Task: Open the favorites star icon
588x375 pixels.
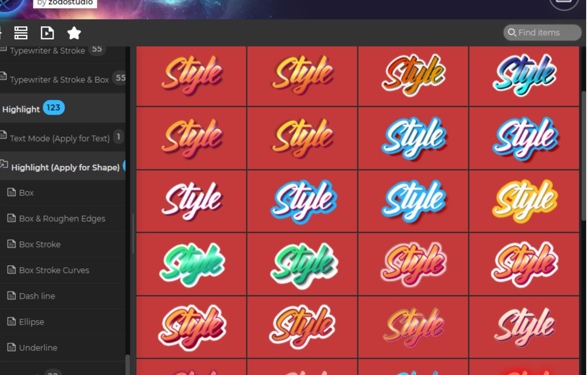Action: [74, 33]
